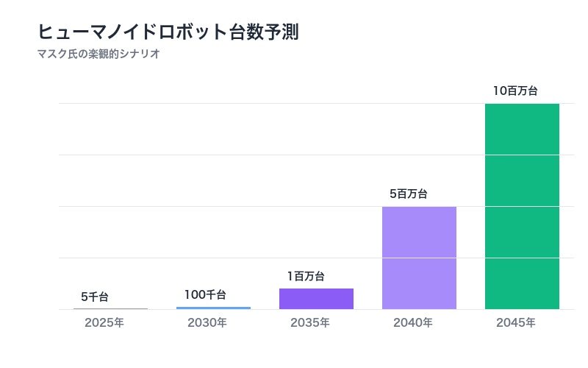This screenshot has height=368, width=588.
Task: Select the green 2045年 bar
Action: click(522, 206)
